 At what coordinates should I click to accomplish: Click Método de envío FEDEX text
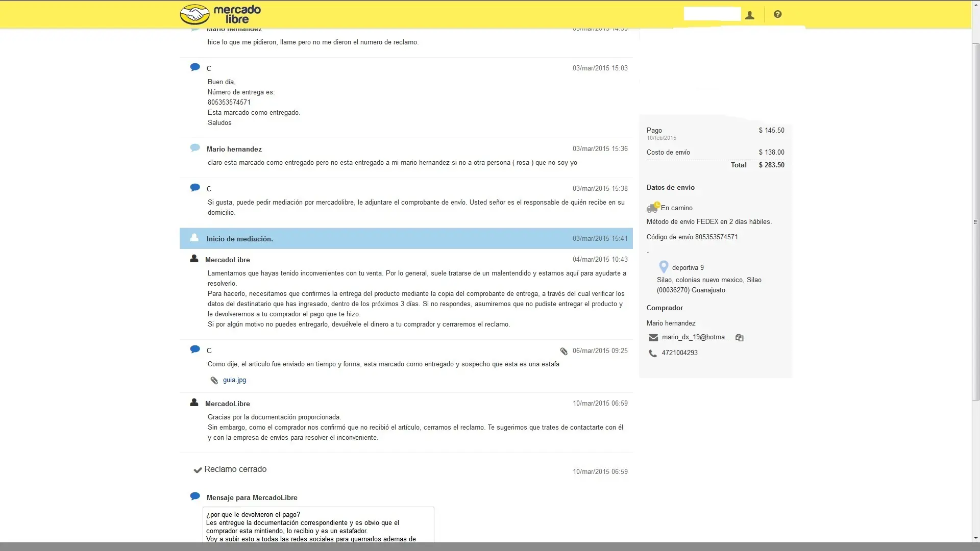point(709,221)
